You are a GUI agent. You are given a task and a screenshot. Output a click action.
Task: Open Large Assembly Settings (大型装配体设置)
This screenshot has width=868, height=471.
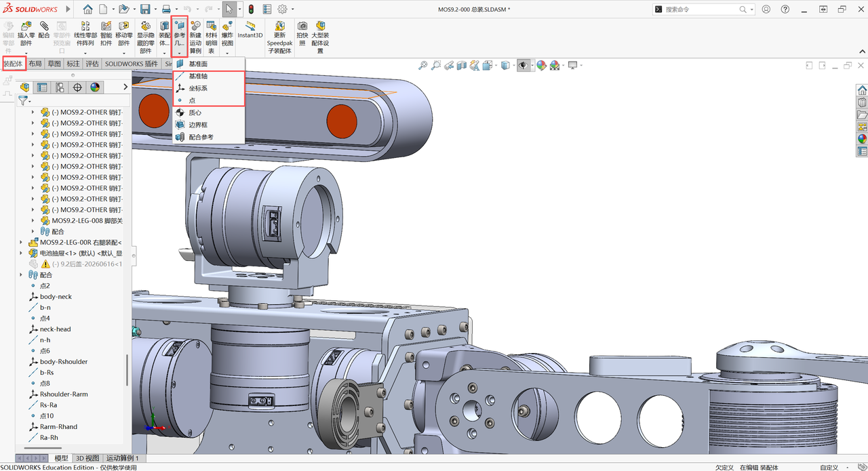click(321, 38)
